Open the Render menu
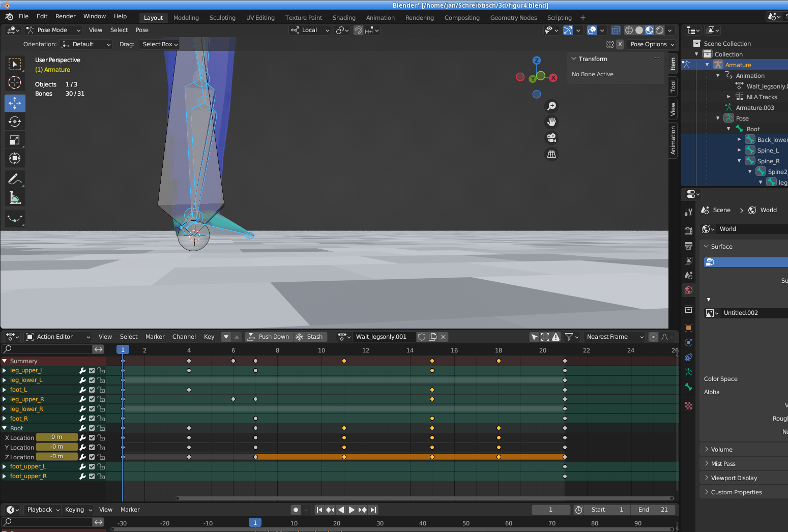788x532 pixels. pyautogui.click(x=66, y=16)
